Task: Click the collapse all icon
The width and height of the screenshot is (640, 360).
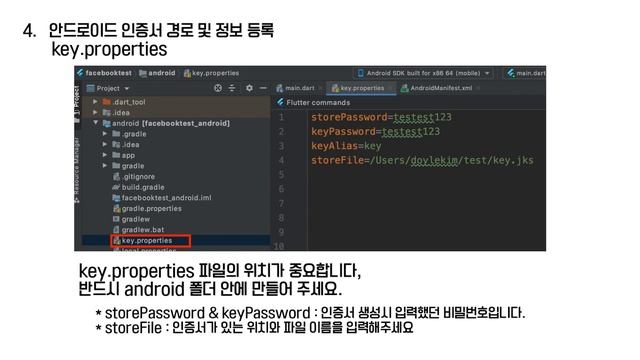Action: point(232,88)
